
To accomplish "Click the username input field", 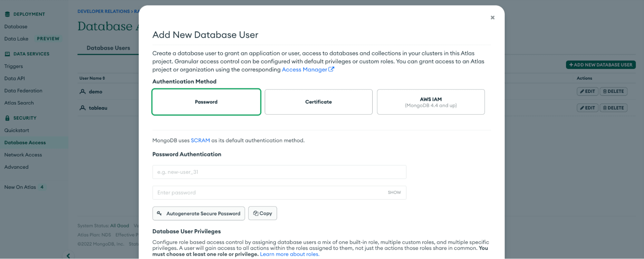I will coord(279,172).
